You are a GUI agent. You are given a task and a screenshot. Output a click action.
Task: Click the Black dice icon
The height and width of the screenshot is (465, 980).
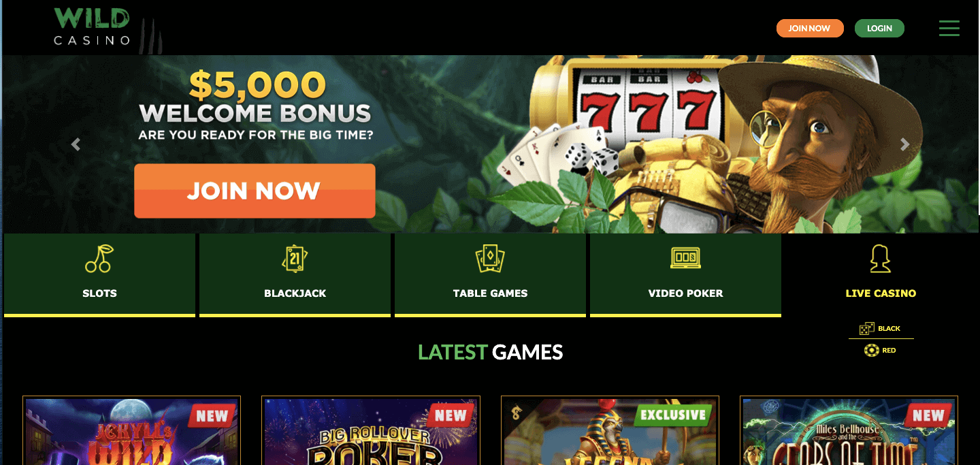tap(866, 329)
